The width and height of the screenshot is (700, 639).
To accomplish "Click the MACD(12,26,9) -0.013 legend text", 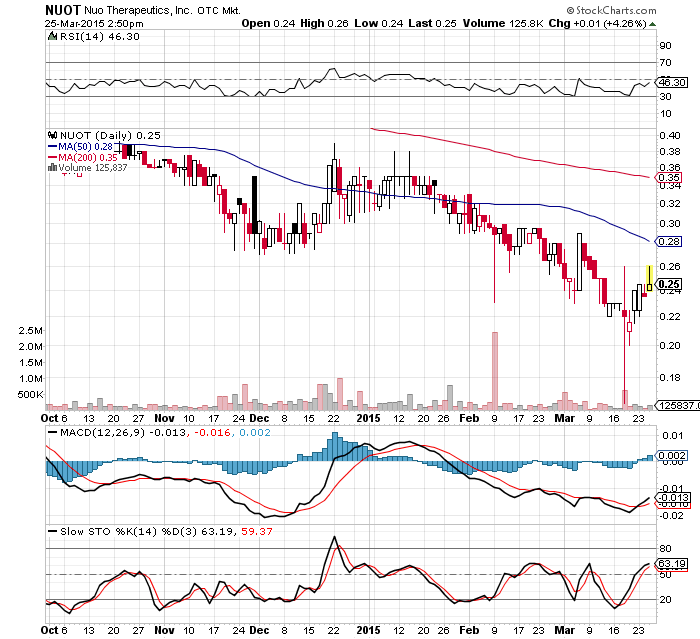I will pos(123,432).
